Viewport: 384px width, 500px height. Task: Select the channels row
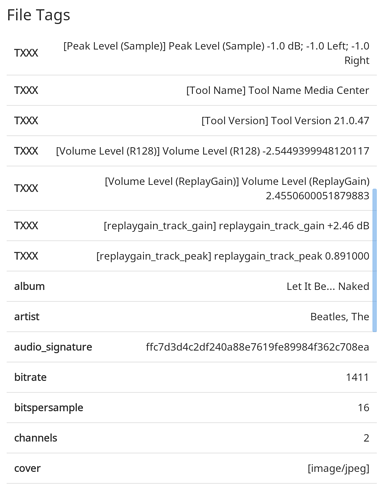[x=192, y=438]
